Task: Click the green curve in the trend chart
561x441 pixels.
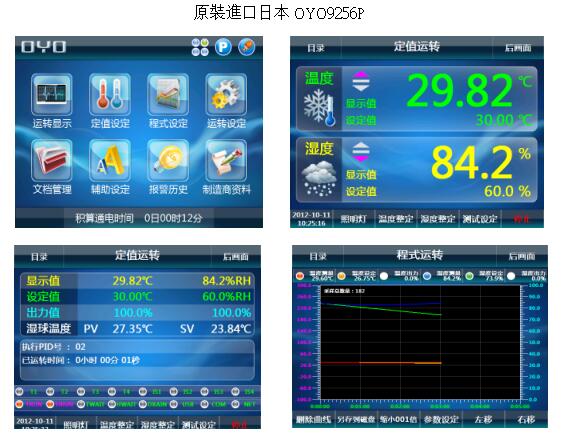Action: (x=381, y=309)
